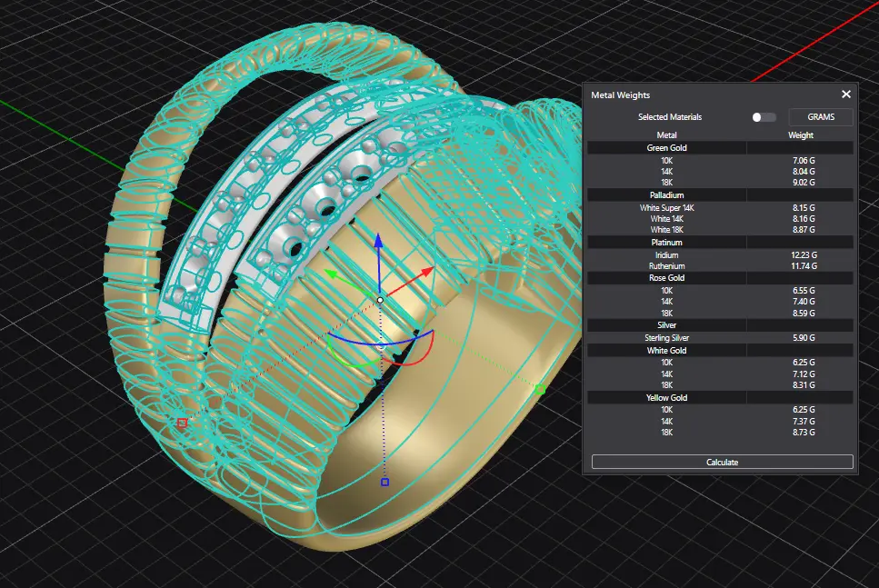
Task: Click the blue square scale handle
Action: (385, 482)
